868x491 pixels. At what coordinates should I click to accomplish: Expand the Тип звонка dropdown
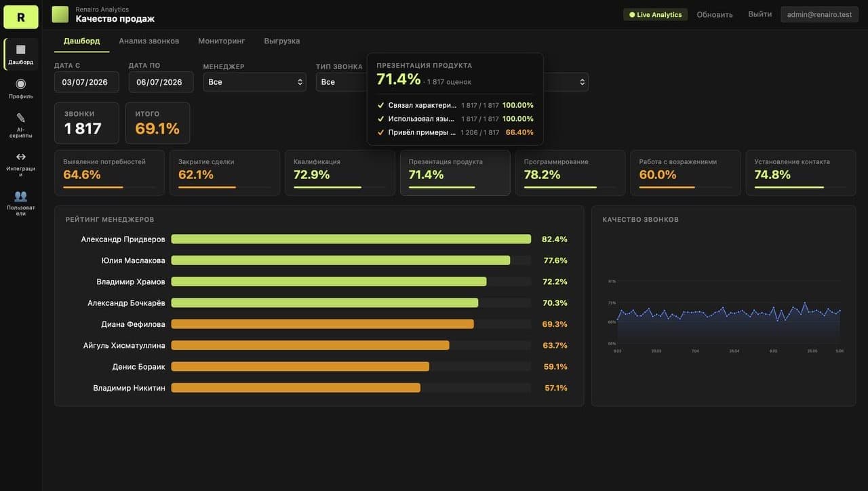[341, 82]
